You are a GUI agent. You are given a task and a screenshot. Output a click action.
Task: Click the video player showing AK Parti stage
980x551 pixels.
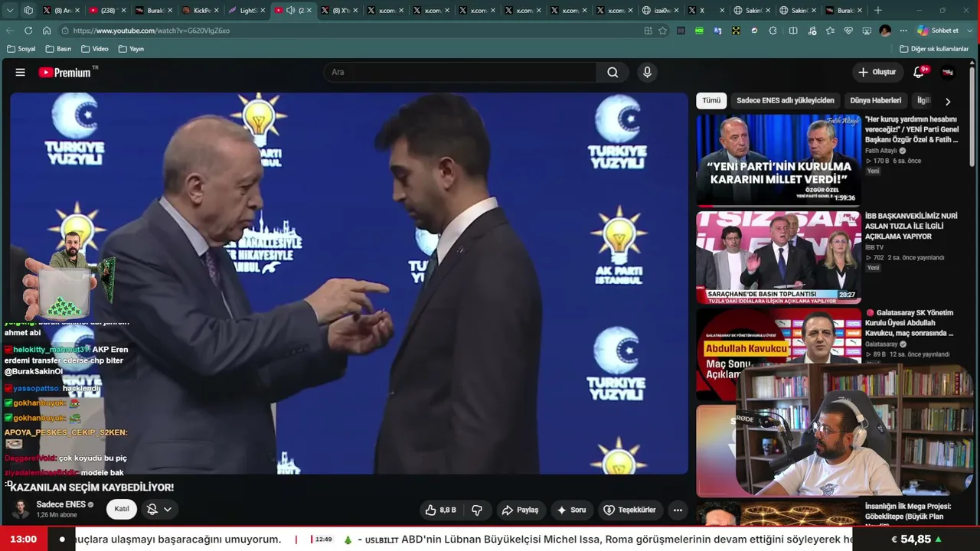click(x=349, y=284)
